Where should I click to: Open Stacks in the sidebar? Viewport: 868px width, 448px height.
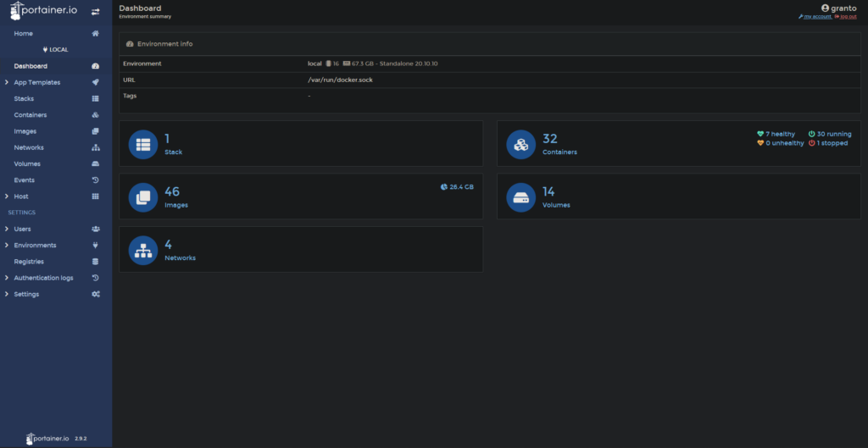coord(24,99)
